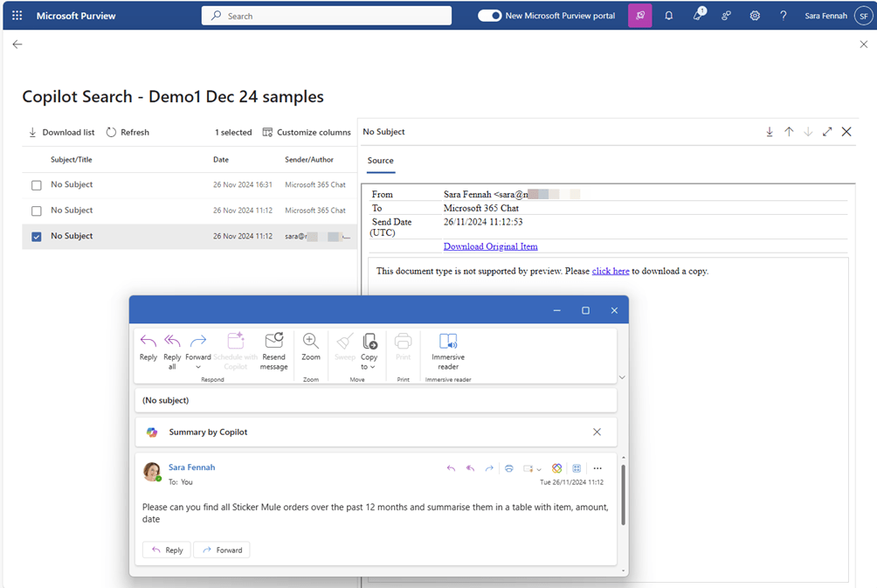Collapse the ribbon using the chevron
877x588 pixels.
(x=622, y=377)
